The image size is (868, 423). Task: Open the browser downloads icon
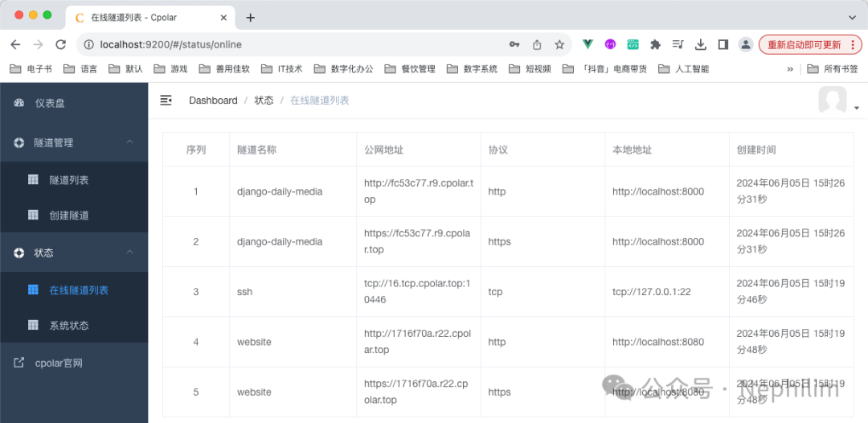pyautogui.click(x=701, y=44)
